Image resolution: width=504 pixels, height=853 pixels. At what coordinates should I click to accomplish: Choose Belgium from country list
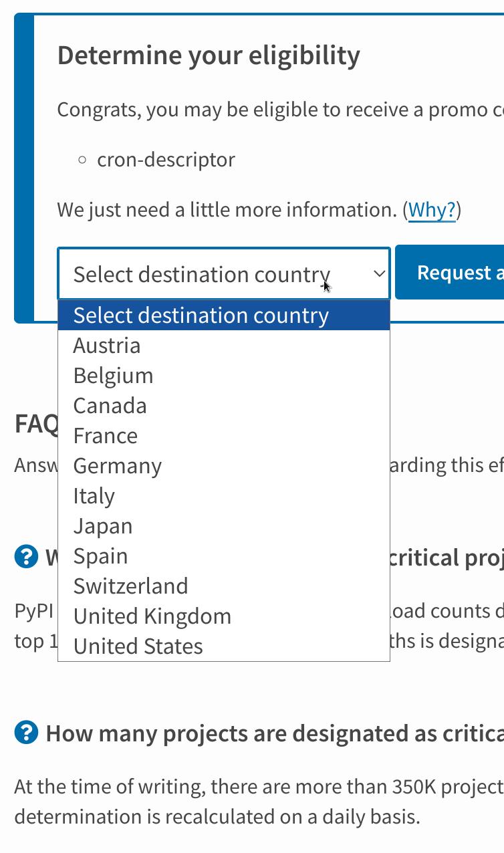pyautogui.click(x=224, y=376)
